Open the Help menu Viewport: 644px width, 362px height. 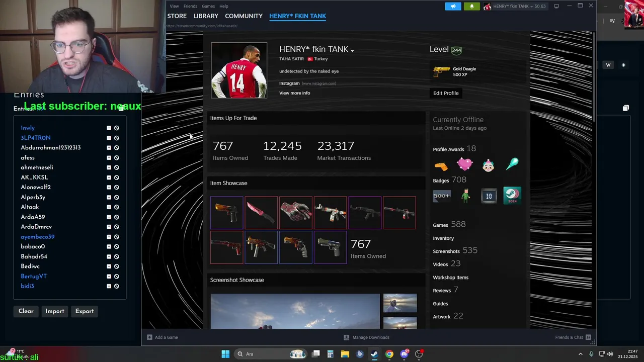(224, 6)
